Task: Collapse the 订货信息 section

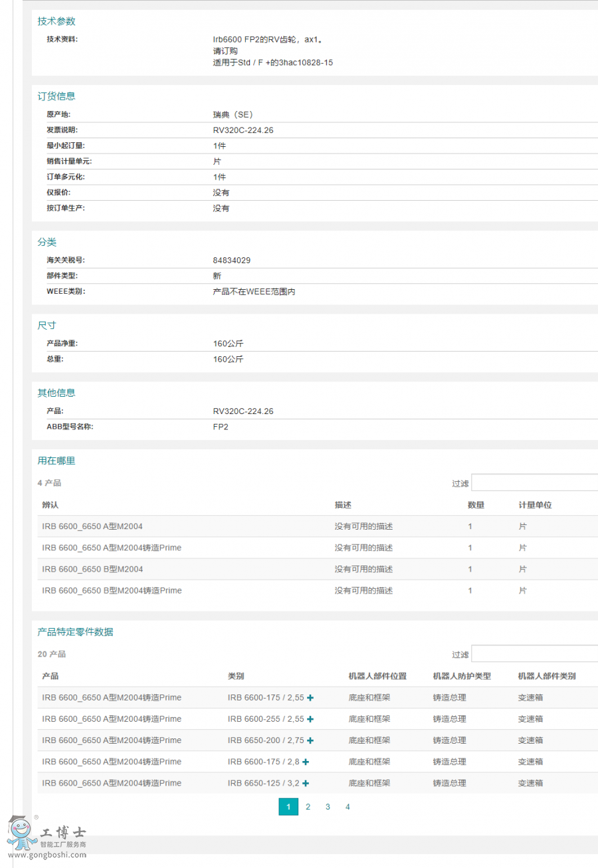Action: tap(56, 96)
